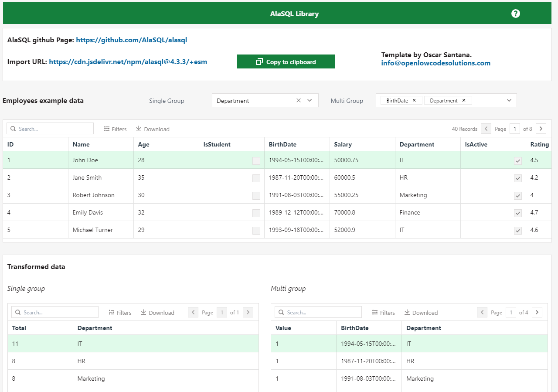Click previous page arrow in employees table
This screenshot has height=392, width=558.
486,129
